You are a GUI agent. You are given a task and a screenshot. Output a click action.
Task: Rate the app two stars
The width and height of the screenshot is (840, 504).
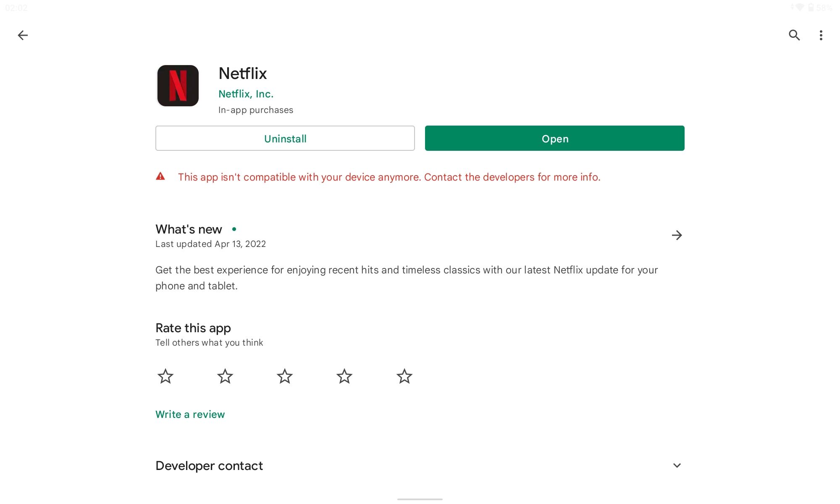click(225, 376)
